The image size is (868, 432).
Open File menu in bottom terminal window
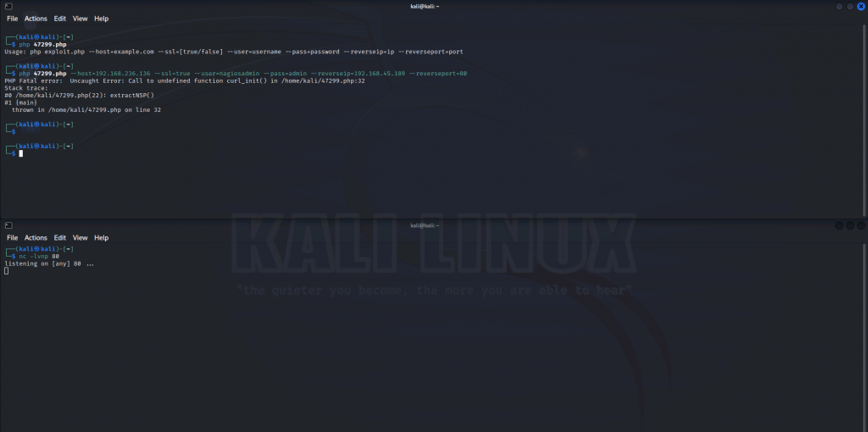coord(12,237)
